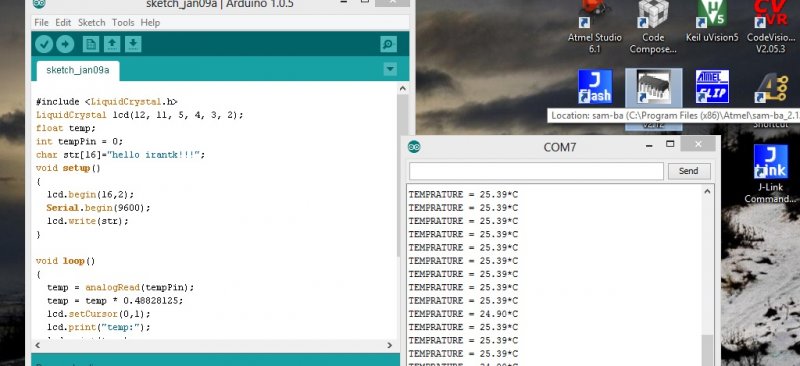The width and height of the screenshot is (800, 366).
Task: Select the J-Flash desktop icon
Action: [595, 87]
